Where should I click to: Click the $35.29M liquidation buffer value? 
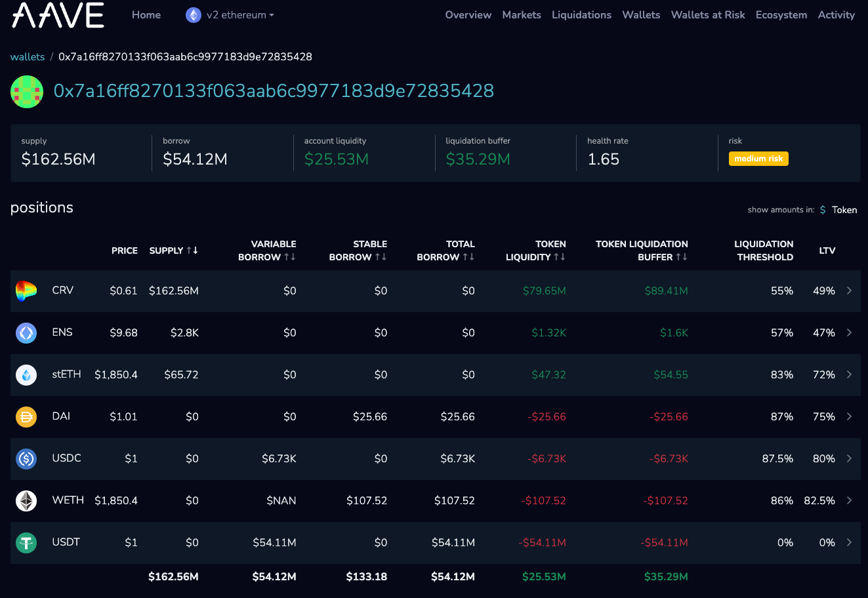[x=478, y=159]
